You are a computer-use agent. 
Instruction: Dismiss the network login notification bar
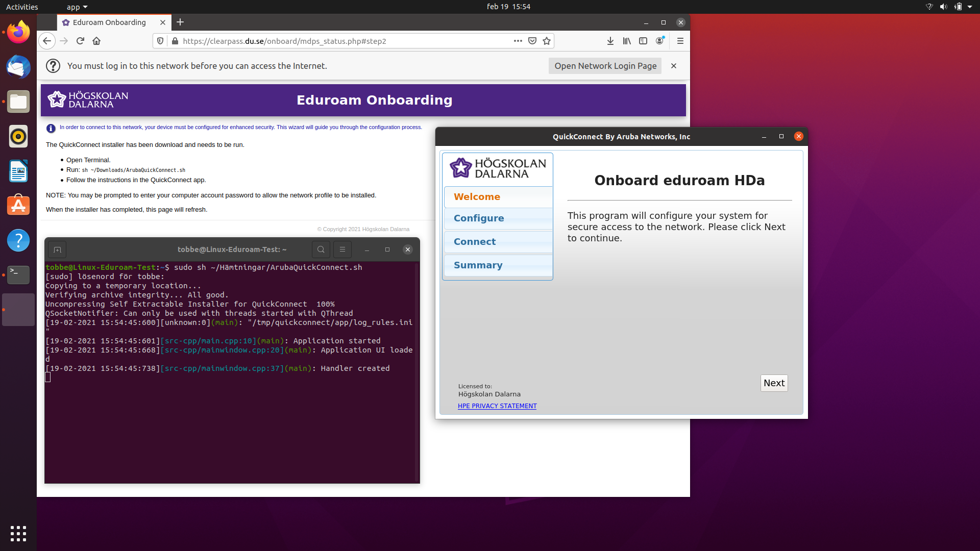(674, 66)
